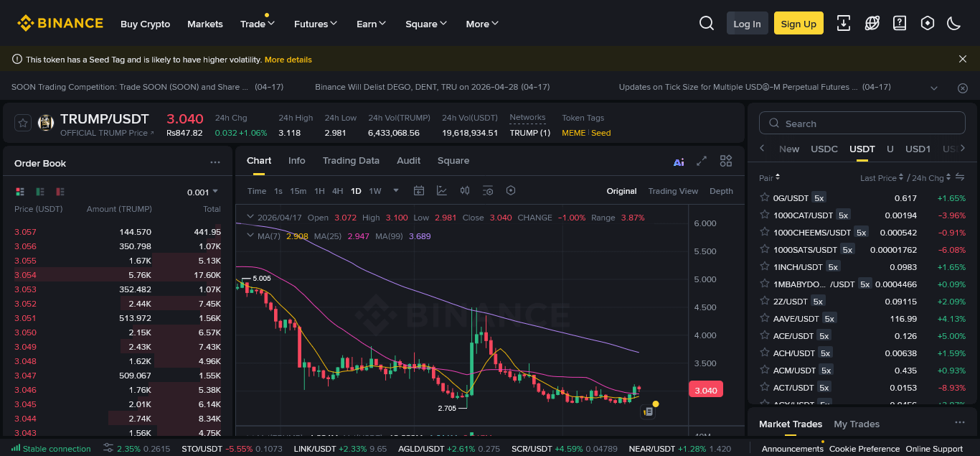Go to Markets page
Image resolution: width=980 pixels, height=456 pixels.
click(x=205, y=24)
